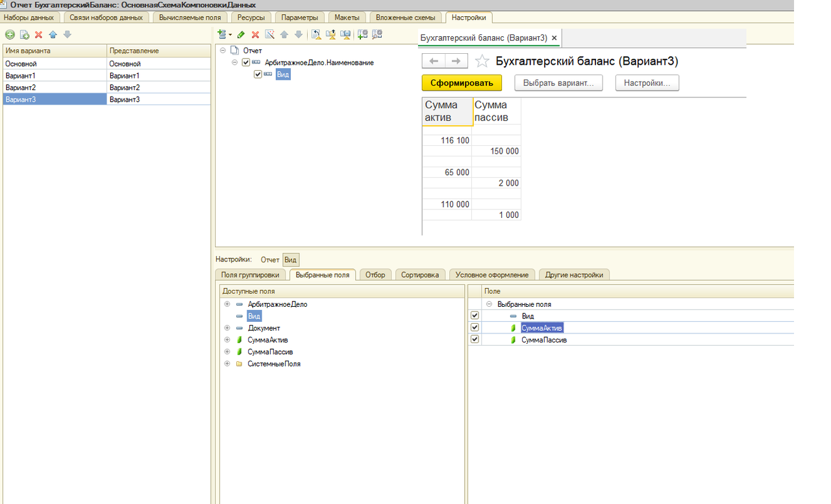Delete the selected variant with red cross

pyautogui.click(x=39, y=34)
